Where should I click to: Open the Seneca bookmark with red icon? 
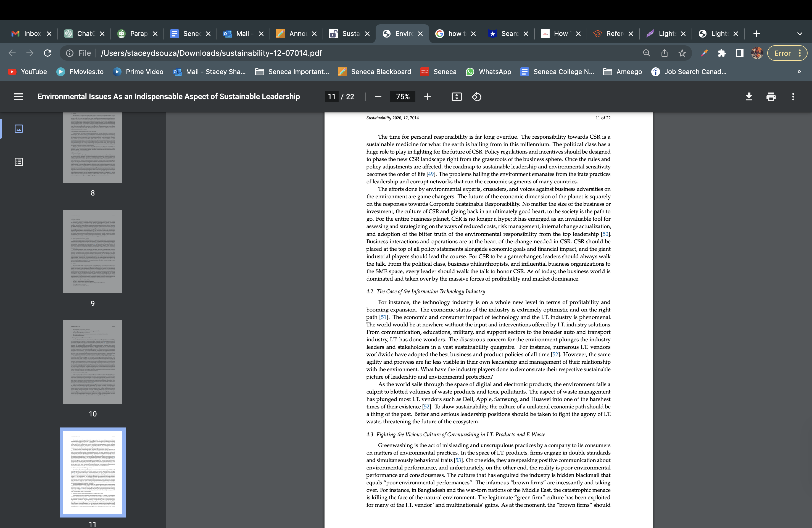point(438,72)
